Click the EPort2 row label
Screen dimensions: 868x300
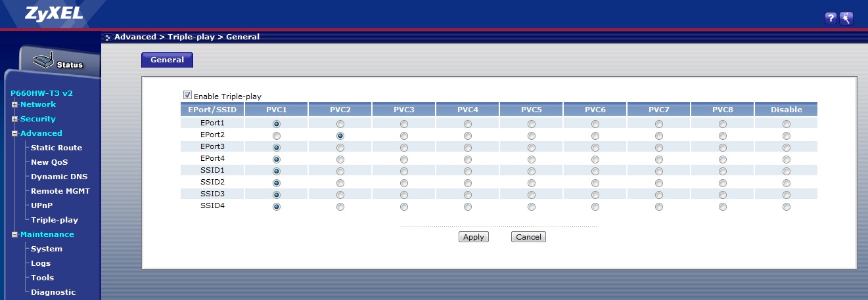(212, 135)
